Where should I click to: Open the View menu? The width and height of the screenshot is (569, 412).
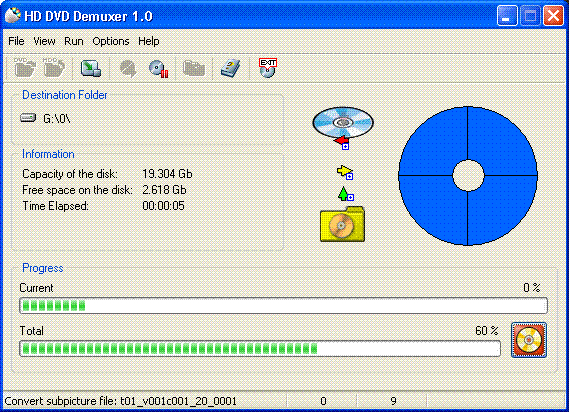coord(44,41)
